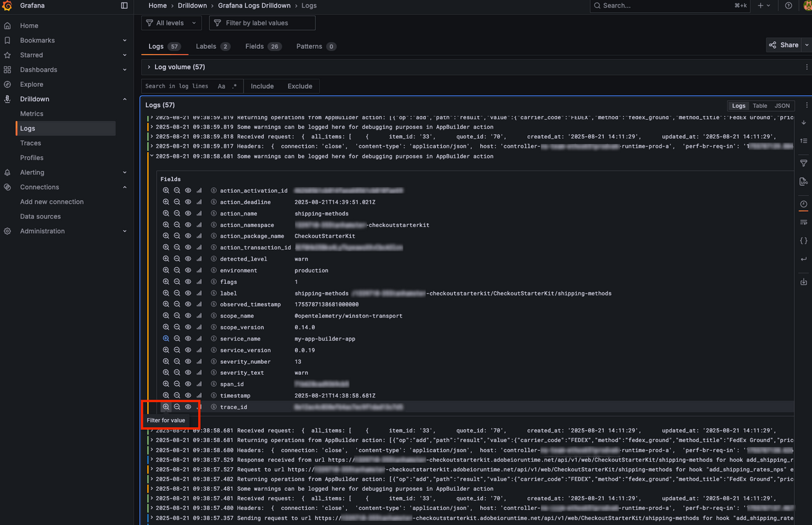This screenshot has height=525, width=812.
Task: Open JSON formatting with the braces icon
Action: (803, 240)
